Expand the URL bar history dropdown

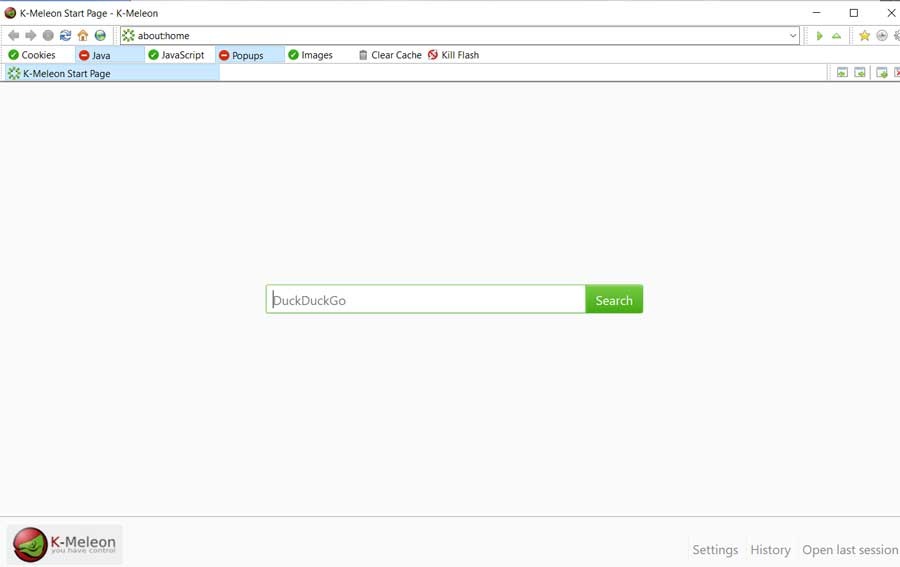793,36
